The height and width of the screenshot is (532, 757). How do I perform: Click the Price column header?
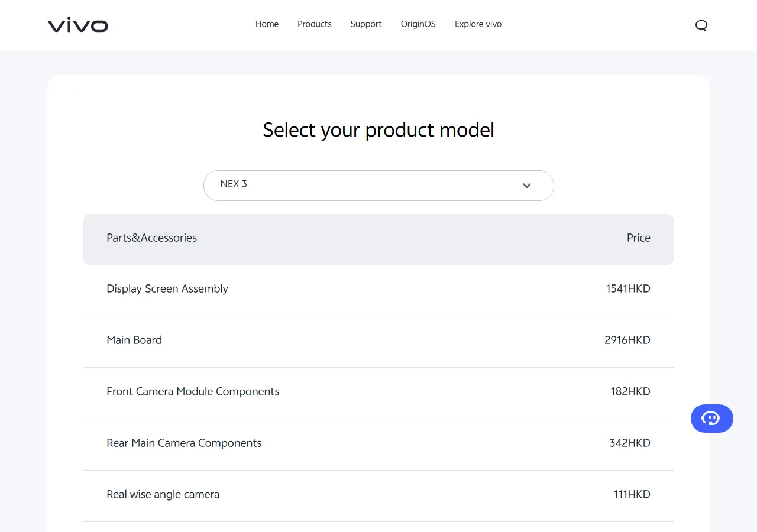pos(639,238)
